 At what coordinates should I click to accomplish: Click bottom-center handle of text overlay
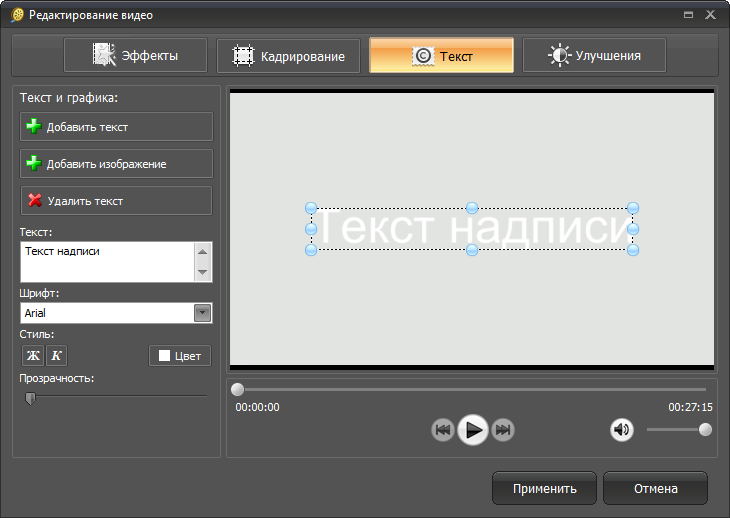coord(472,250)
